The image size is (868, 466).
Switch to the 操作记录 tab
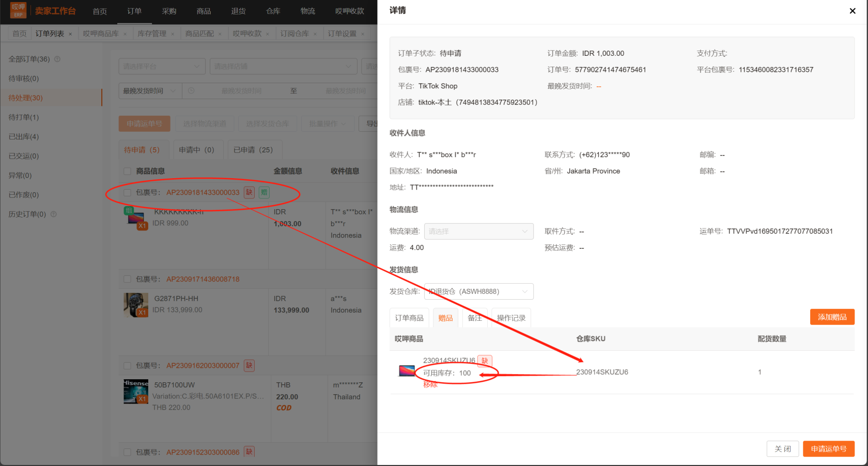pyautogui.click(x=511, y=318)
